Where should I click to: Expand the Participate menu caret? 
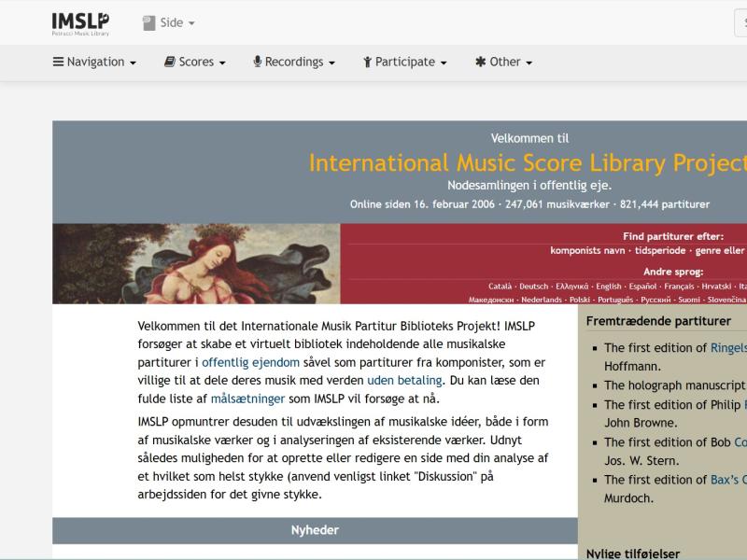(444, 63)
